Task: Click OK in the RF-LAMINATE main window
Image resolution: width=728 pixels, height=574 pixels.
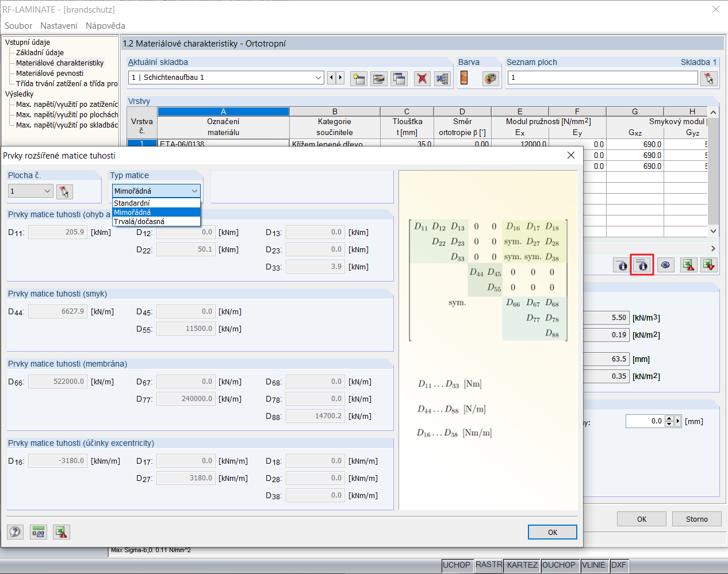Action: point(642,519)
